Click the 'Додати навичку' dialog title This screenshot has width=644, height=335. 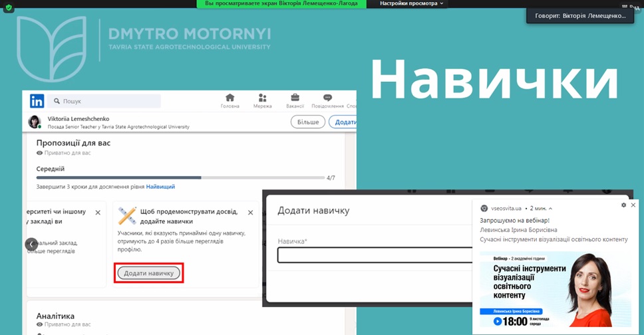[x=313, y=211]
